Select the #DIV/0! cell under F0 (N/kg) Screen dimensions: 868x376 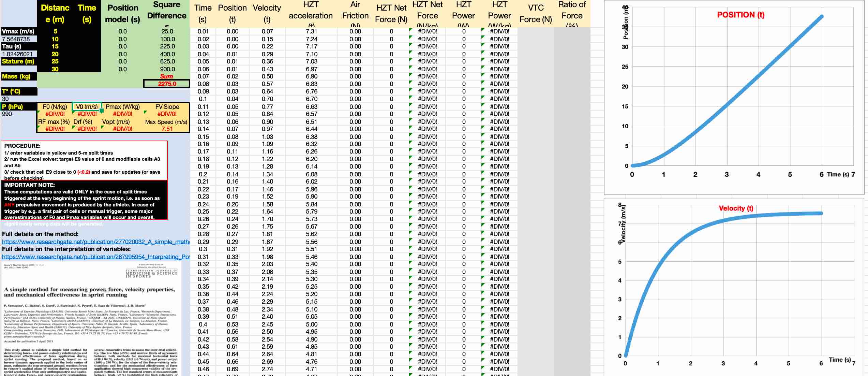pyautogui.click(x=55, y=114)
